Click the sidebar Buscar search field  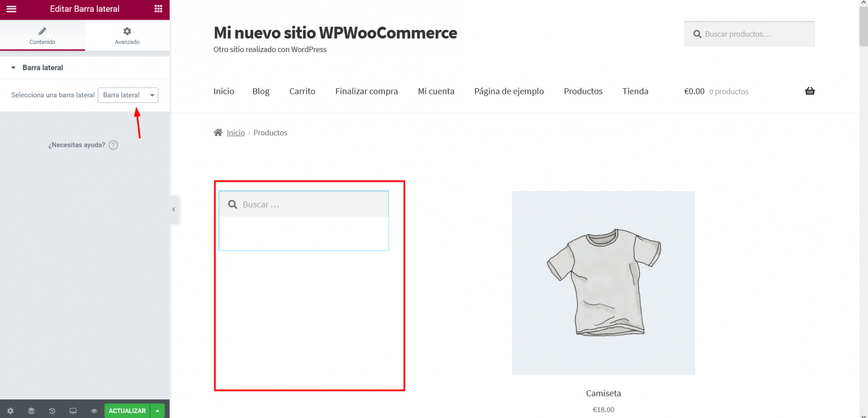pyautogui.click(x=303, y=204)
